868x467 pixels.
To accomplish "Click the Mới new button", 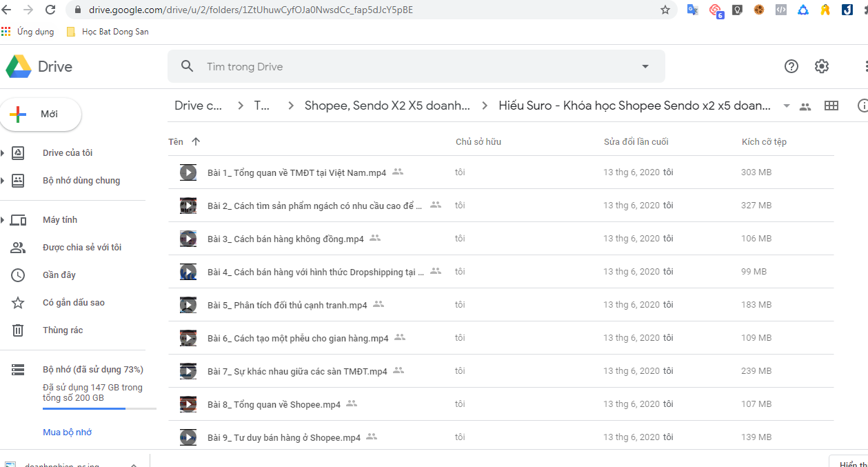I will 41,115.
